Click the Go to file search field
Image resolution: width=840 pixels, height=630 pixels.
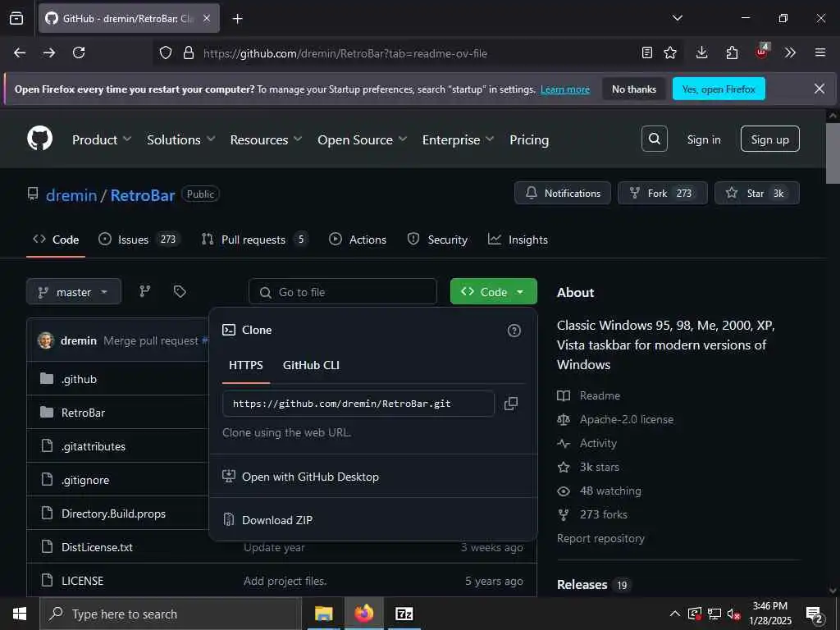(x=343, y=292)
